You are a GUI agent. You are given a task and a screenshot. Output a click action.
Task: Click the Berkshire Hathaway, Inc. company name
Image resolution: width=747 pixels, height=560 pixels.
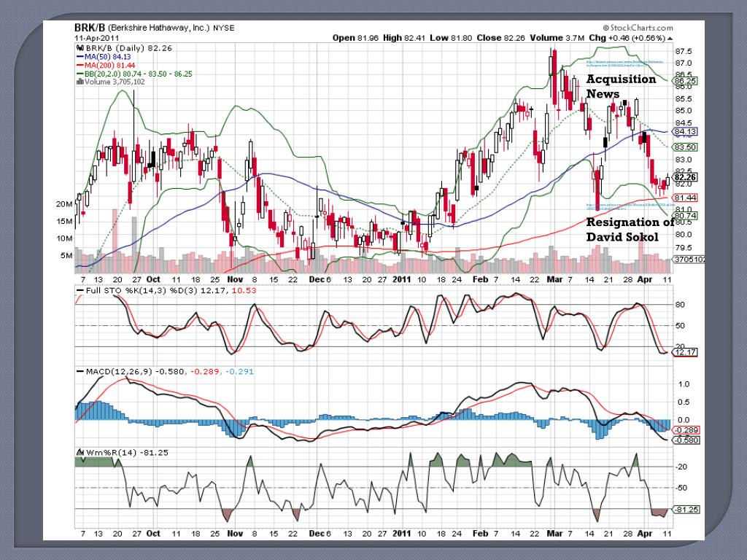coord(158,28)
